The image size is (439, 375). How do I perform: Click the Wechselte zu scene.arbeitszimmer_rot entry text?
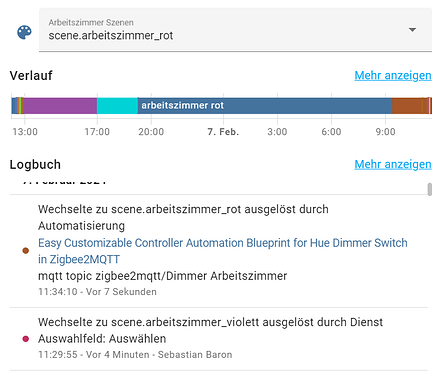click(x=183, y=217)
